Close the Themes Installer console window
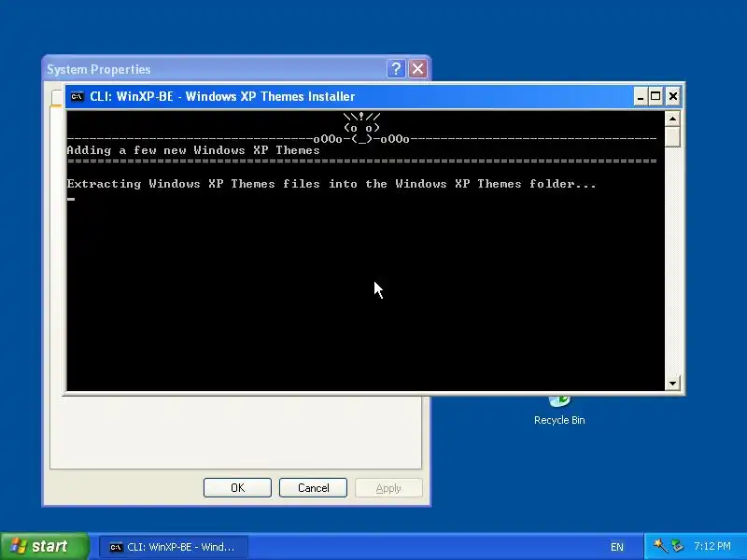 672,97
